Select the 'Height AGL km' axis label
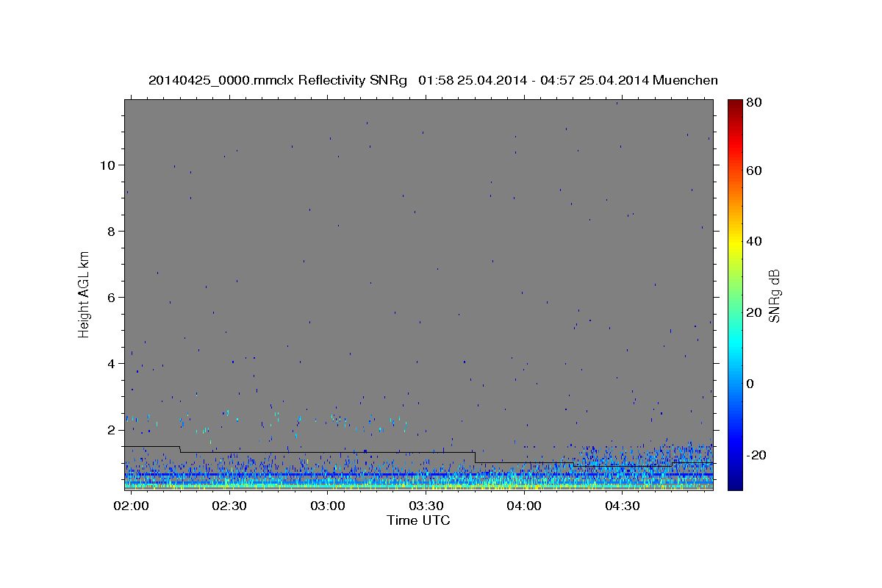Screen dimensions: 882x588 click(85, 293)
